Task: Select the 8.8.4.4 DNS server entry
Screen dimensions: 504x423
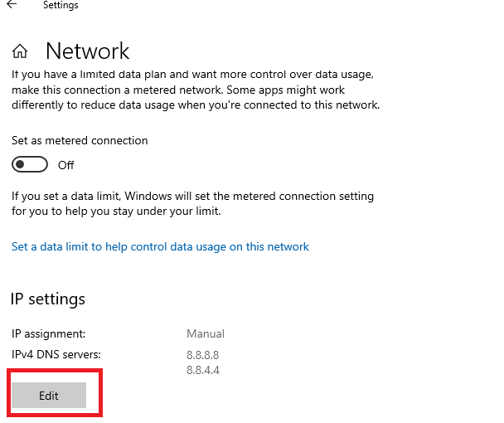Action: pos(203,370)
